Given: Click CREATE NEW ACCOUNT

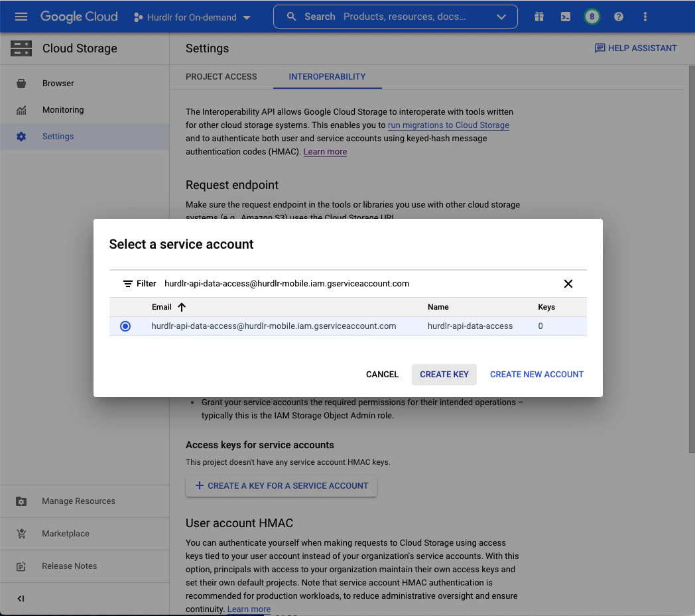Looking at the screenshot, I should (x=537, y=375).
